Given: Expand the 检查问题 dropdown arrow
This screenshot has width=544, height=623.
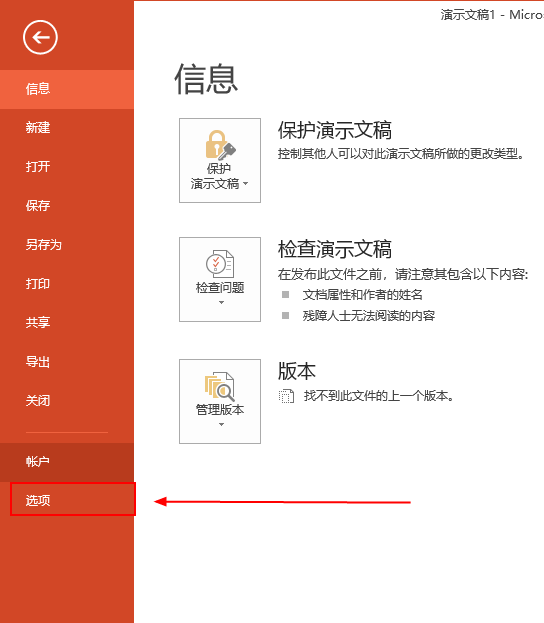Looking at the screenshot, I should coord(221,302).
